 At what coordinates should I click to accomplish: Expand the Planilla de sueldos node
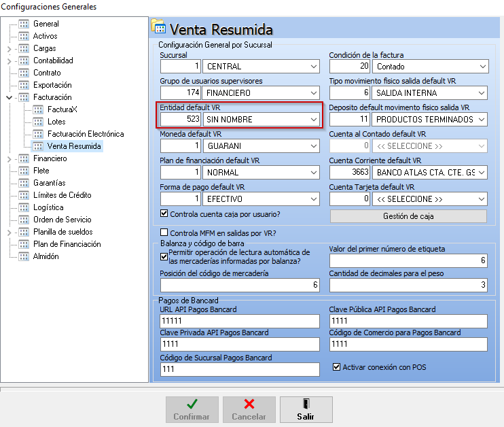click(x=9, y=233)
